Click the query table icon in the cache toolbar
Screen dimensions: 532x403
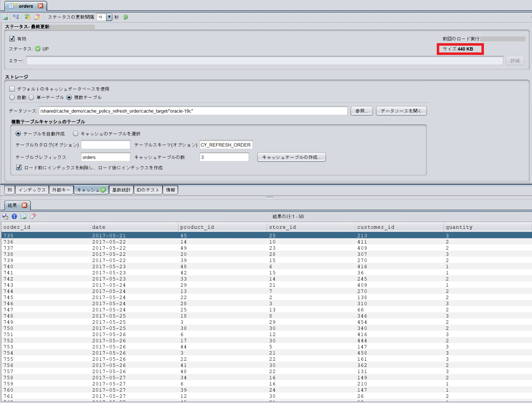tap(5, 17)
